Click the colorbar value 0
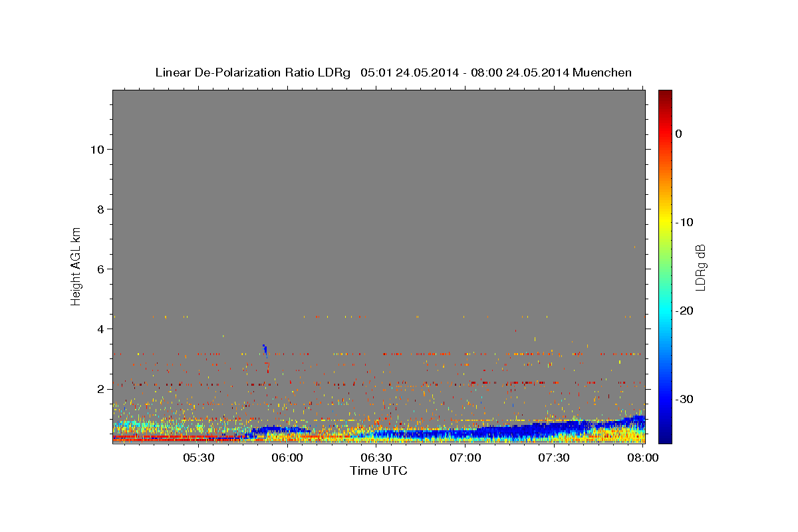 point(678,134)
